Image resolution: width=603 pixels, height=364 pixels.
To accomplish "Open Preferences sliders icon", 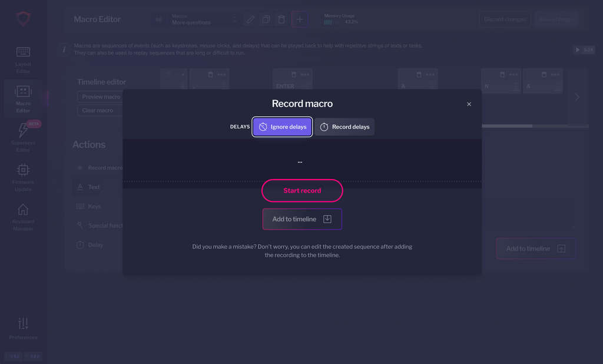I will [x=23, y=323].
